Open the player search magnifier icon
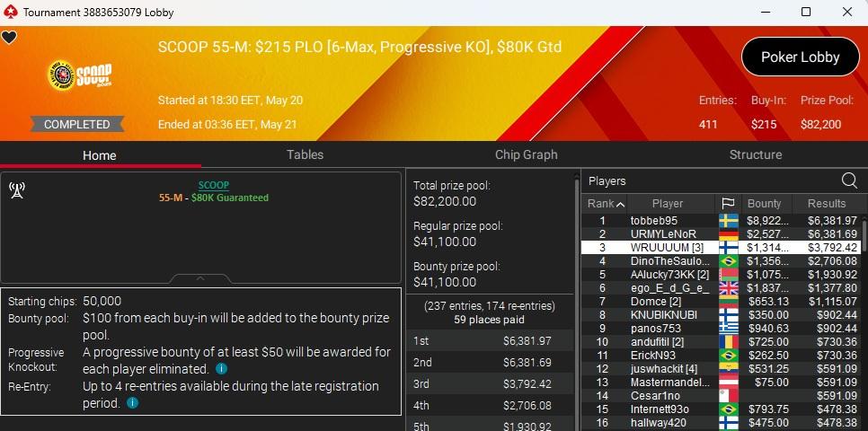This screenshot has height=431, width=868. (848, 180)
